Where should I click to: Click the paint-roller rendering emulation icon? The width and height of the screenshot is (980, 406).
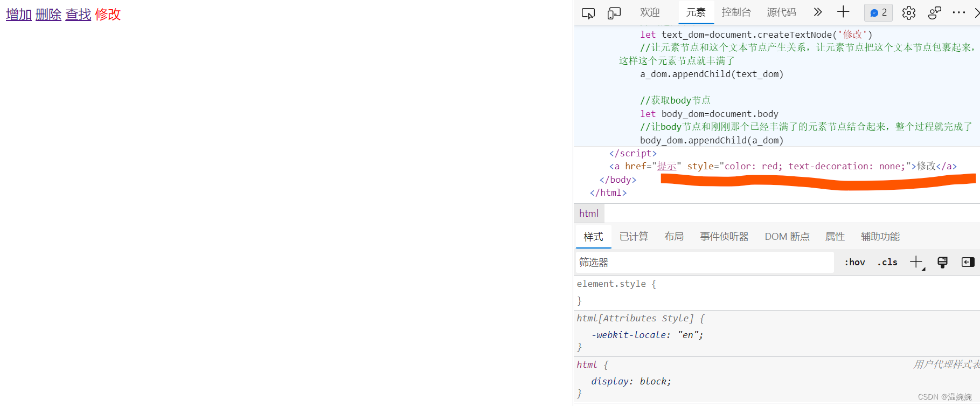tap(942, 263)
